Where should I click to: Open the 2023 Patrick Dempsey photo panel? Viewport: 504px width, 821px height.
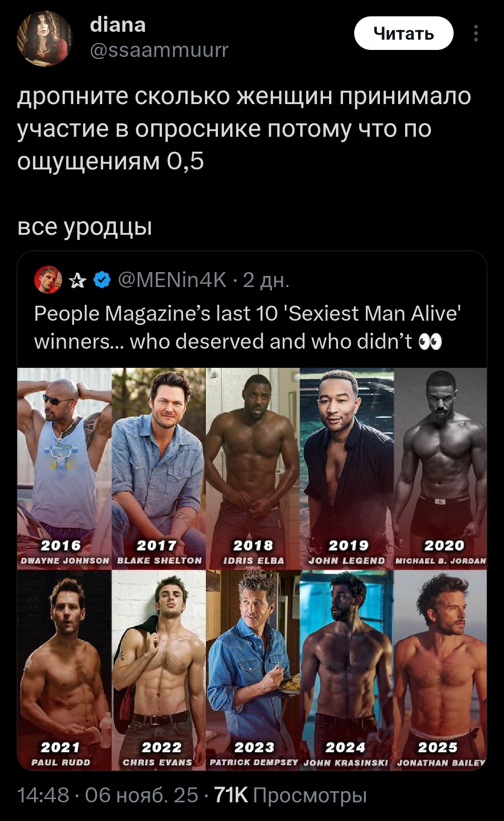click(x=253, y=670)
